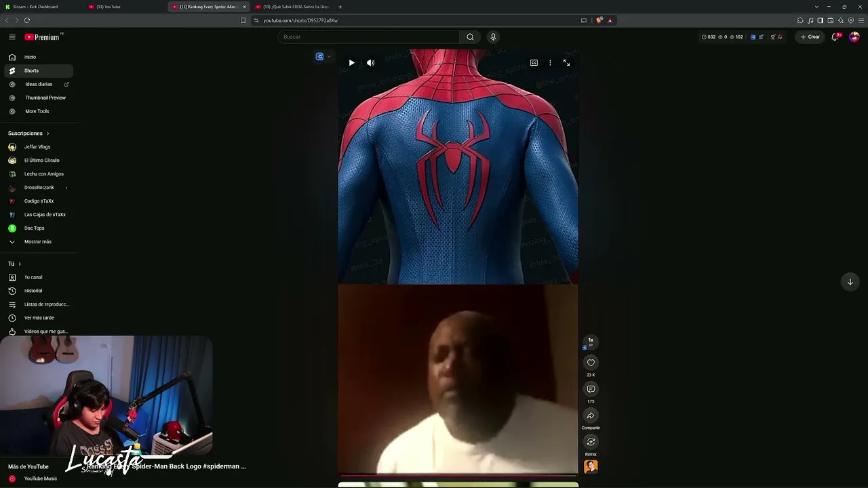Toggle closed captions on the short
This screenshot has height=488, width=868.
[x=534, y=63]
